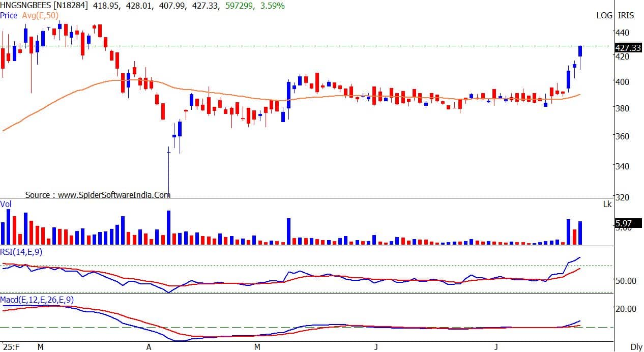This screenshot has height=352, width=644.
Task: Toggle the LOG scale option
Action: point(604,15)
